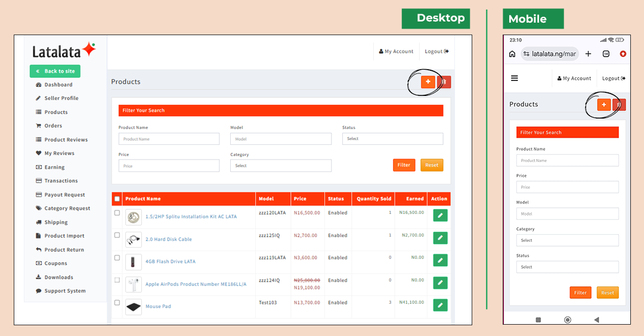Open the desktop Status select dropdown
644x336 pixels.
(x=392, y=139)
